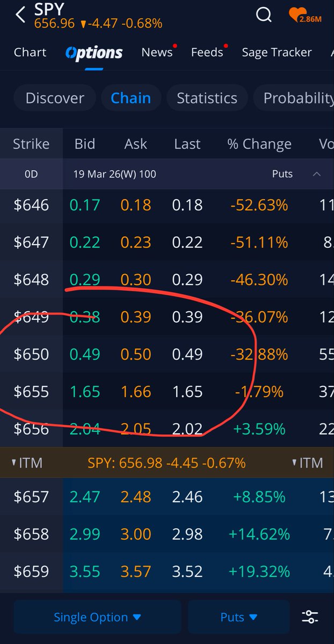
Task: Tap the heart watchlist icon showing 2.86M
Action: [304, 15]
